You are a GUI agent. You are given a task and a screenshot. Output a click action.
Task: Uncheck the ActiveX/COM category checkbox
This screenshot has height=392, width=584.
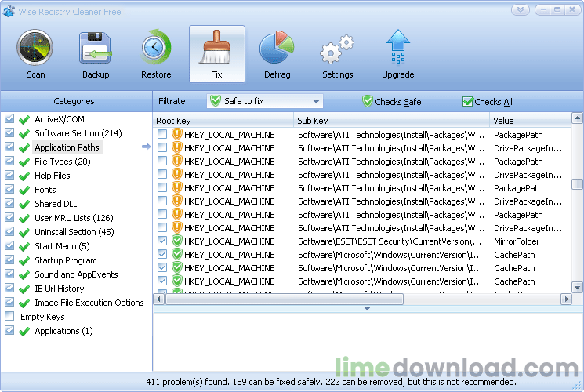(x=9, y=118)
